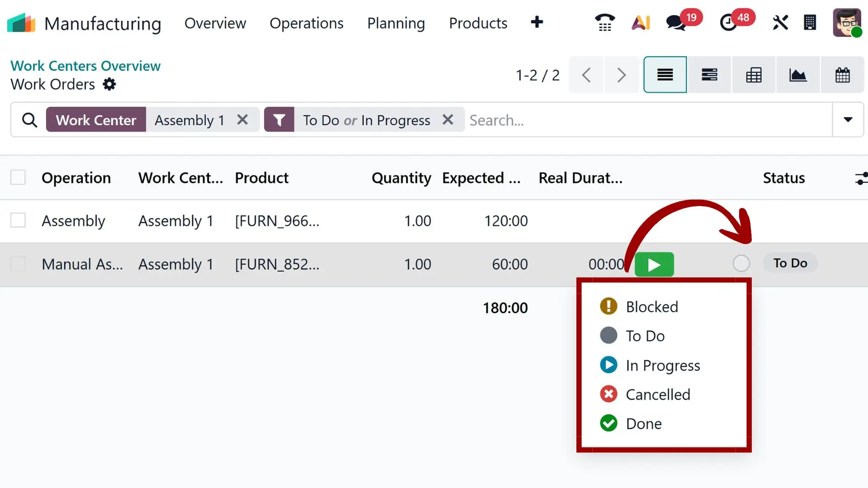The height and width of the screenshot is (488, 868).
Task: Switch to the pivot table view icon
Action: click(754, 75)
